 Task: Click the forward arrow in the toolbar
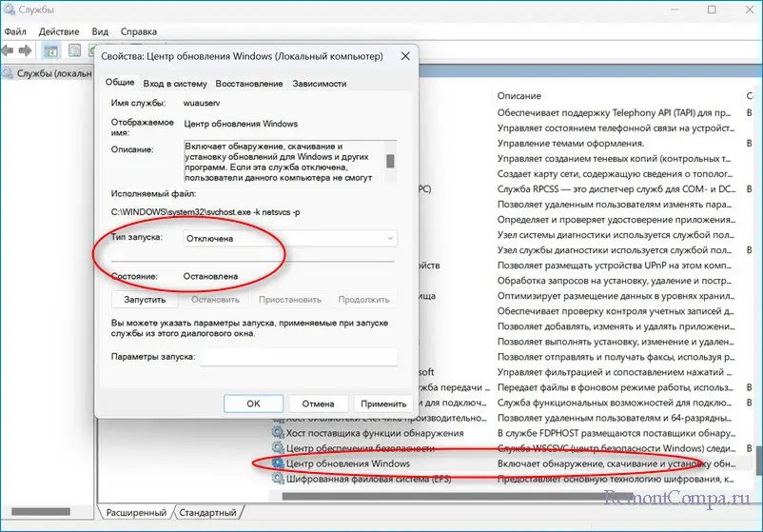(26, 50)
